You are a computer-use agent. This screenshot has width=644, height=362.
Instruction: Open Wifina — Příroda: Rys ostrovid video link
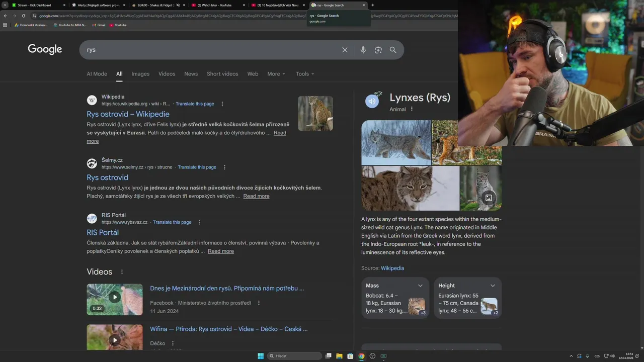tap(229, 329)
